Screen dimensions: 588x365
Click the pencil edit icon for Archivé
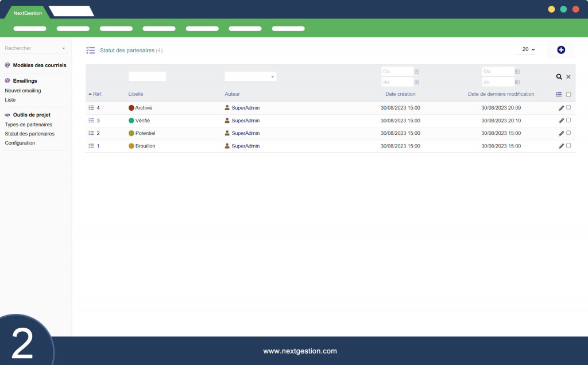[x=561, y=108]
